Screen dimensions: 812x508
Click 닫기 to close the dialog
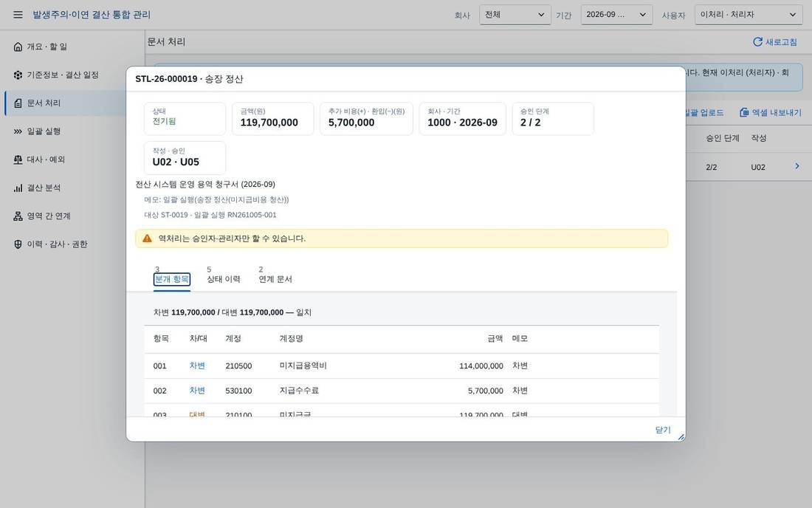point(663,430)
